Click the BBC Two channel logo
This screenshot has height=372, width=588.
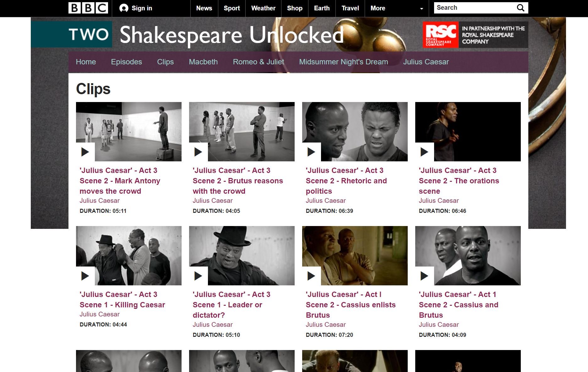72,34
